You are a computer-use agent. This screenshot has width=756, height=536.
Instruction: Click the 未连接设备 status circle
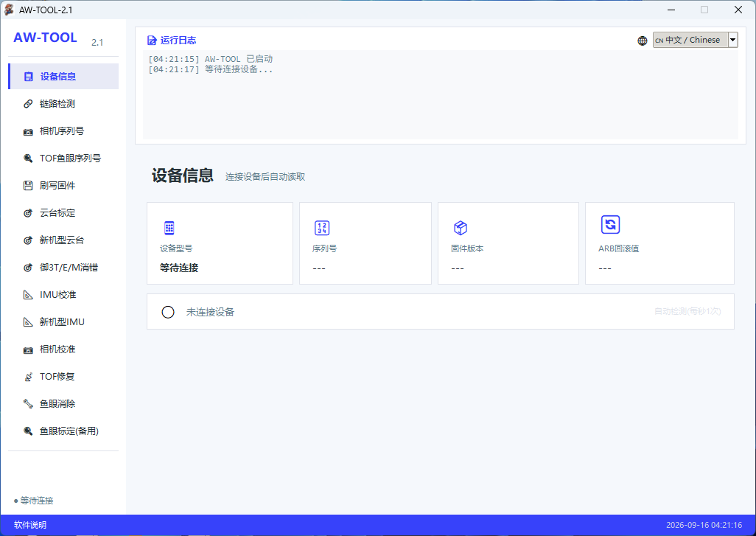click(x=168, y=312)
